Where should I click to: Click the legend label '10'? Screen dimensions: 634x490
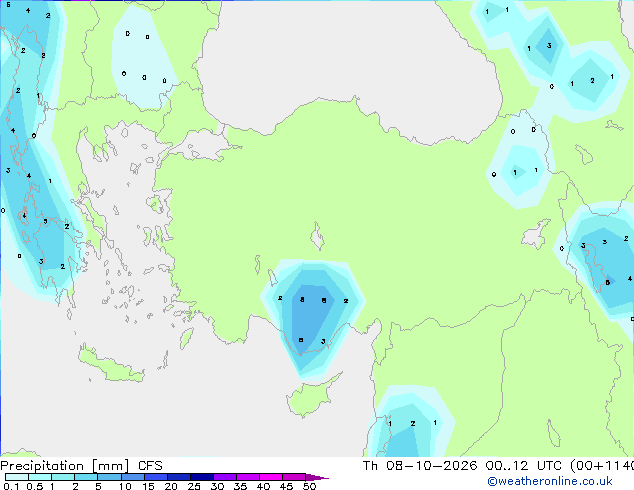click(x=125, y=486)
